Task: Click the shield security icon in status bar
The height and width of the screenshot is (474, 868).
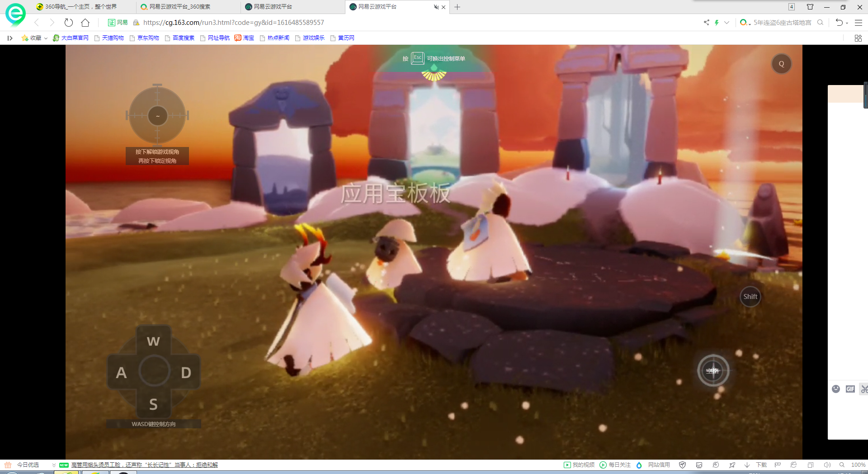Action: [683, 465]
